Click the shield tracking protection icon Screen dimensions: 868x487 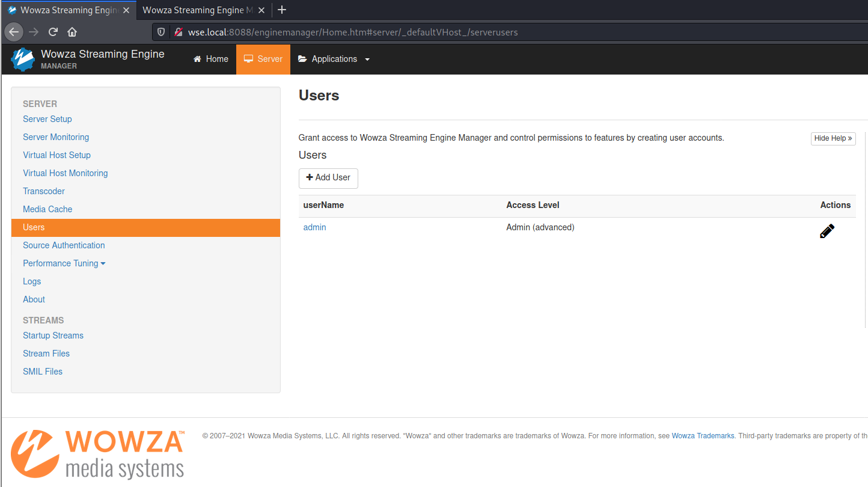(x=161, y=32)
